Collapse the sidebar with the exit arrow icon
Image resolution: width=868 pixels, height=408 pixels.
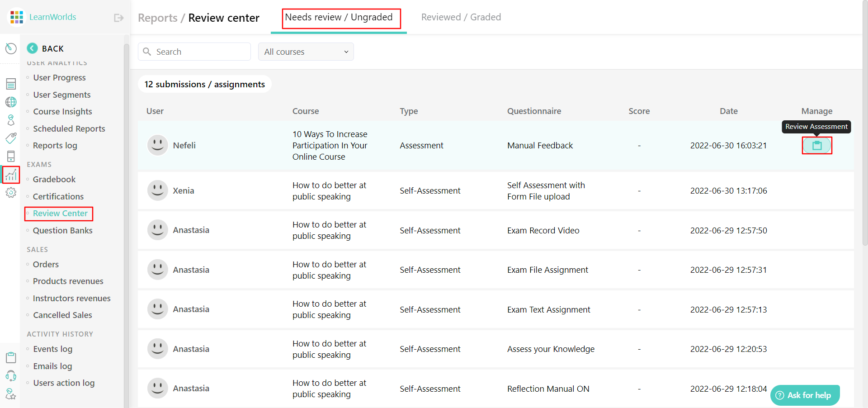pyautogui.click(x=118, y=17)
